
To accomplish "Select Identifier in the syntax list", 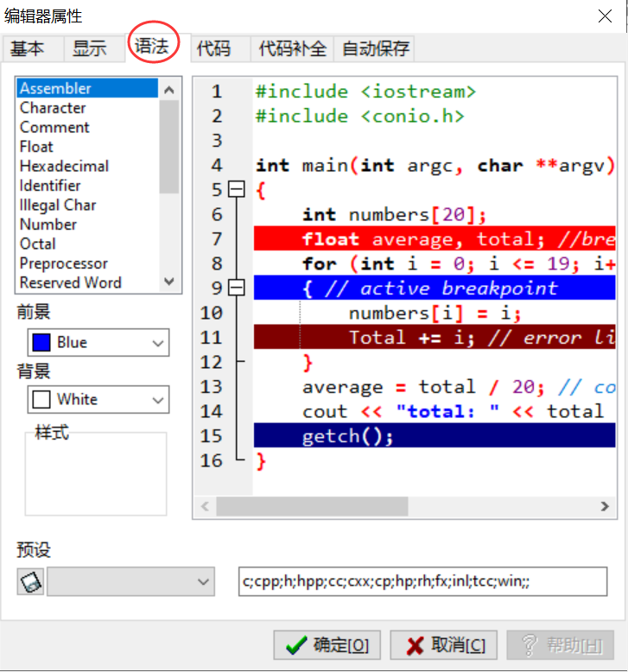I will pos(87,186).
